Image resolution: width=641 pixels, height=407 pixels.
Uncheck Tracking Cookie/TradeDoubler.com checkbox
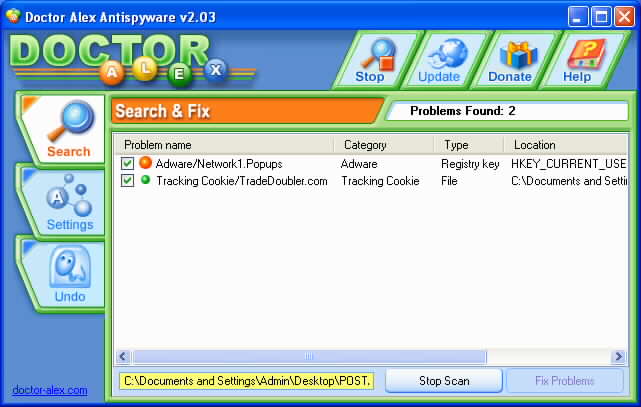127,181
